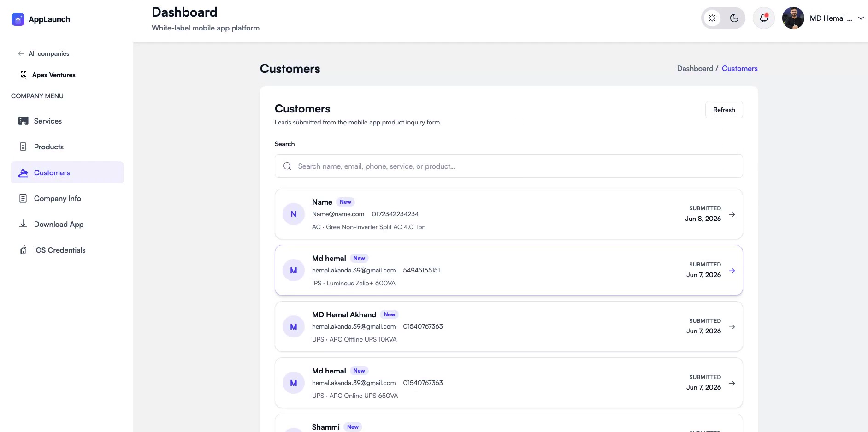Click the Dashboard breadcrumb link
This screenshot has height=432, width=868.
click(695, 68)
